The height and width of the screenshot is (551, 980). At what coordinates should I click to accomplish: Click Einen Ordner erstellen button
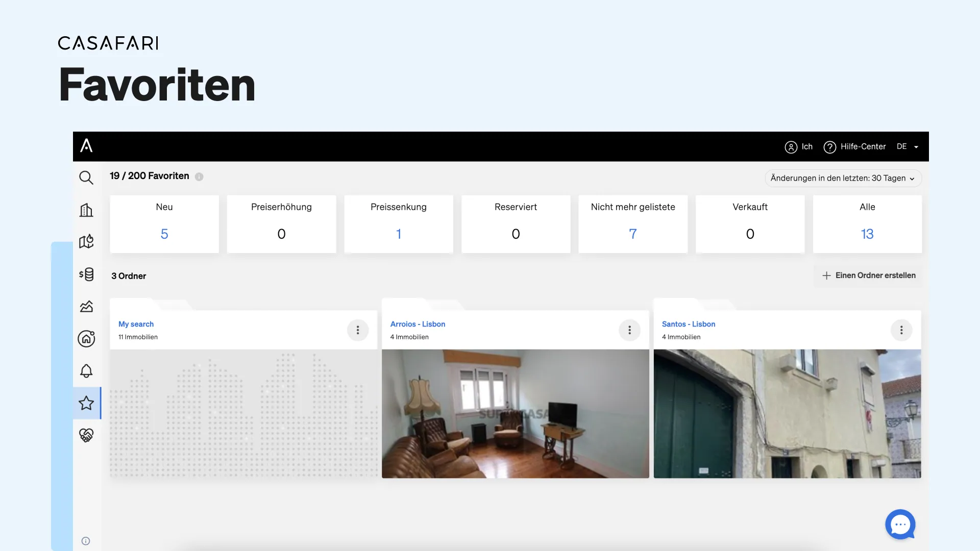pos(869,275)
